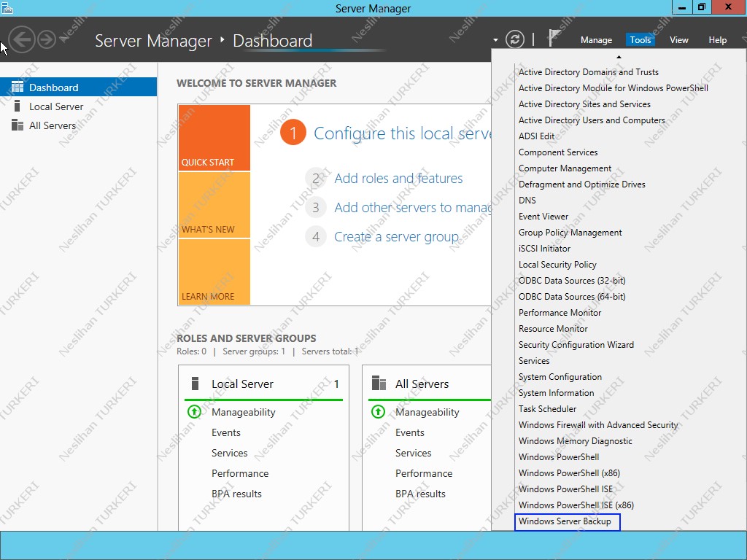Click the All Servers tile server icon

pyautogui.click(x=376, y=383)
